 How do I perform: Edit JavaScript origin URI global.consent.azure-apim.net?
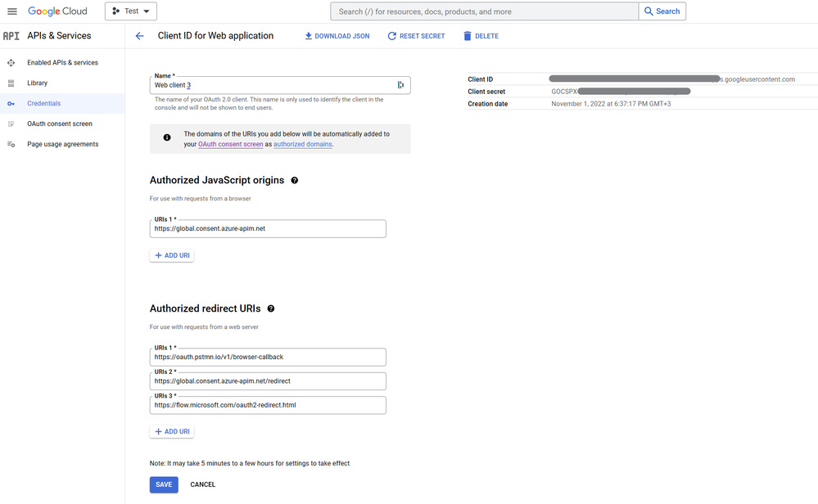coord(268,229)
